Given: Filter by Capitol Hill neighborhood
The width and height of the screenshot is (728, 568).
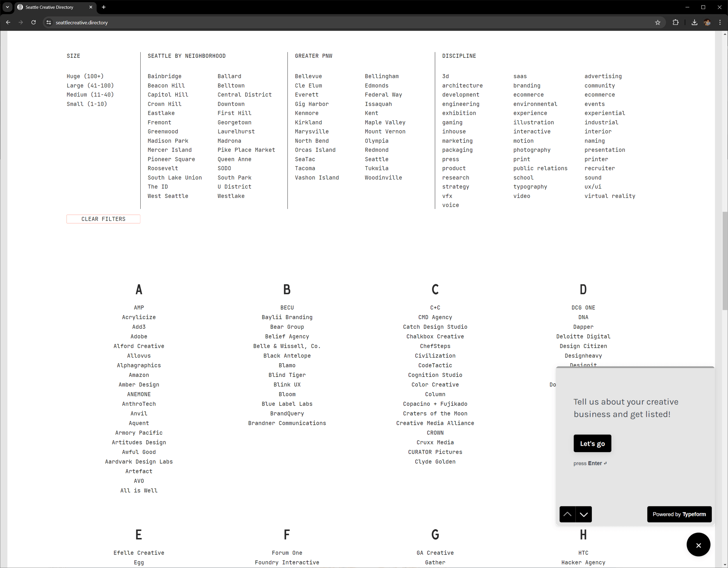Looking at the screenshot, I should tap(168, 95).
